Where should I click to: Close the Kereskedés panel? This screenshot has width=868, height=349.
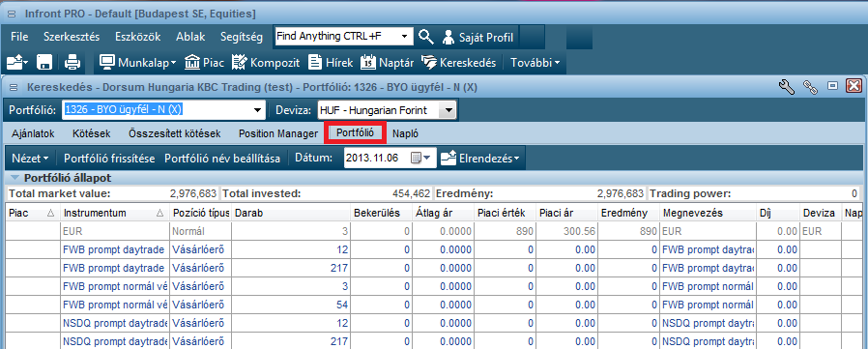[x=854, y=86]
